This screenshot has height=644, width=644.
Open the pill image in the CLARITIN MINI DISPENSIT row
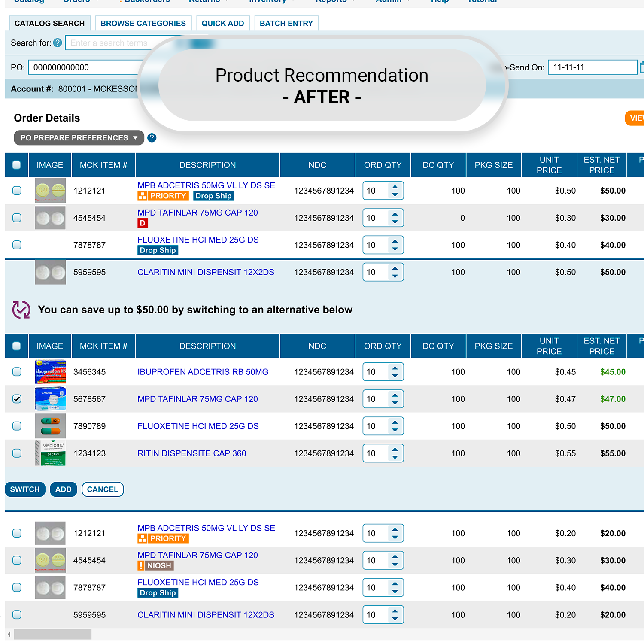(50, 272)
